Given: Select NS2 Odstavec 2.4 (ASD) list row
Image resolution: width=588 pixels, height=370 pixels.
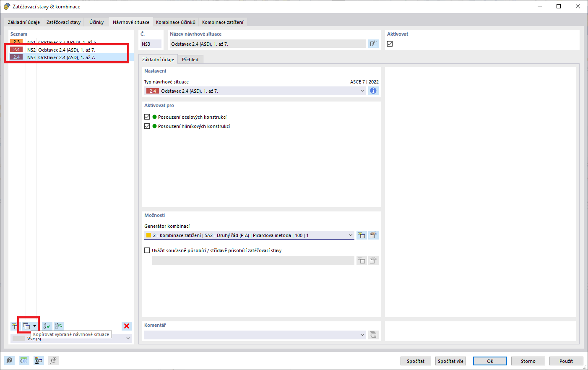Looking at the screenshot, I should (x=71, y=50).
